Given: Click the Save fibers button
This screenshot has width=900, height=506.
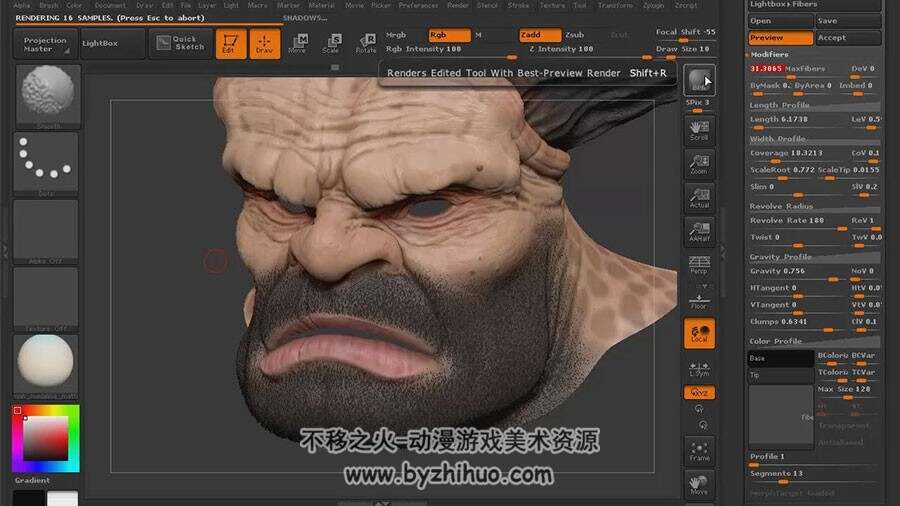Looking at the screenshot, I should coord(848,21).
